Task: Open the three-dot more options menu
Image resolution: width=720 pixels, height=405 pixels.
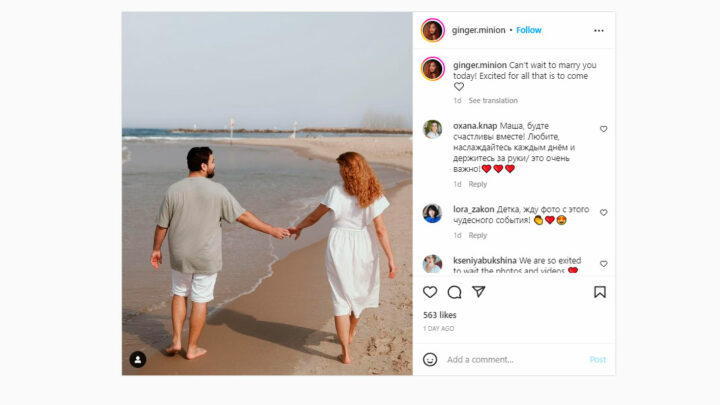Action: (x=599, y=30)
